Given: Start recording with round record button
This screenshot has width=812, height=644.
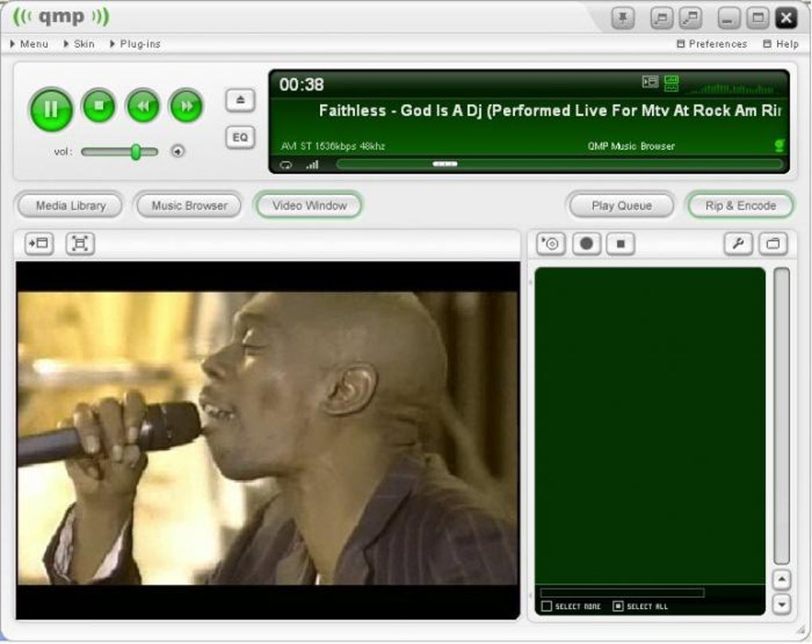Looking at the screenshot, I should 586,244.
